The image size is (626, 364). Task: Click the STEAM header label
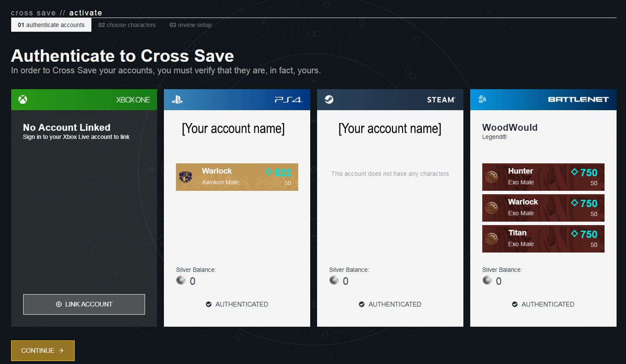[441, 100]
